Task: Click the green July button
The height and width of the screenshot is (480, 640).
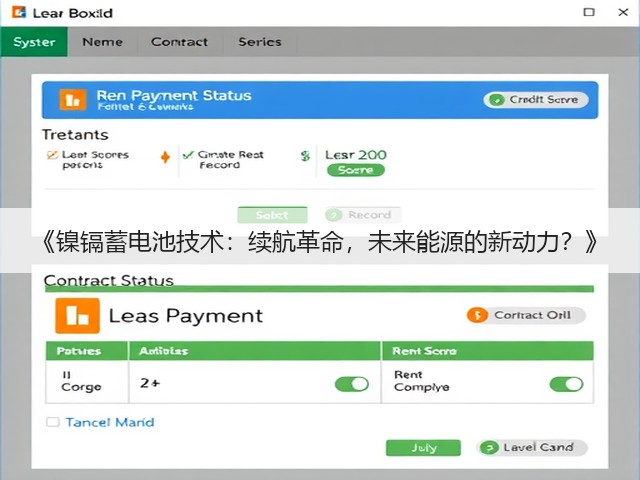Action: (x=423, y=448)
